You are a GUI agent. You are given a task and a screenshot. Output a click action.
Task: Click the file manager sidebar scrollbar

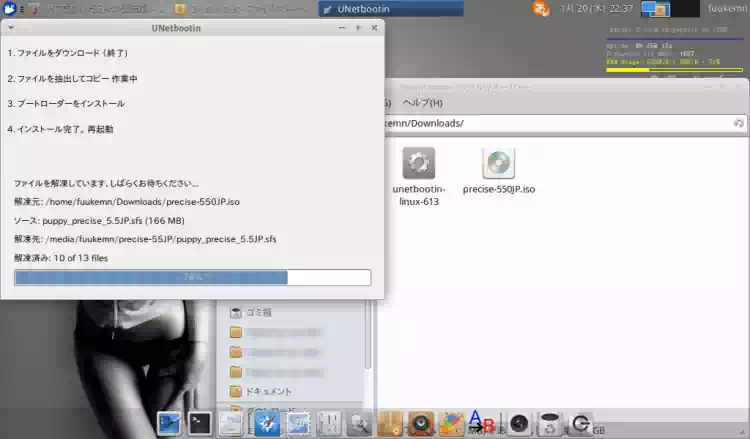point(368,335)
